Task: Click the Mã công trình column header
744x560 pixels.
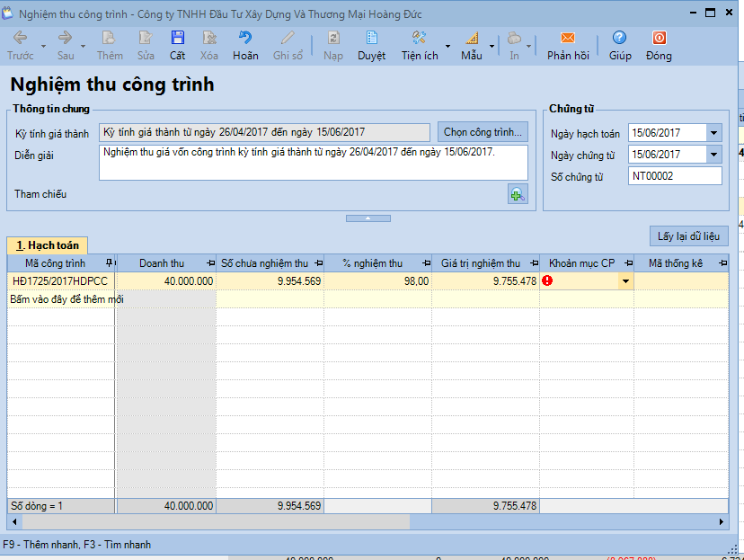Action: click(56, 263)
